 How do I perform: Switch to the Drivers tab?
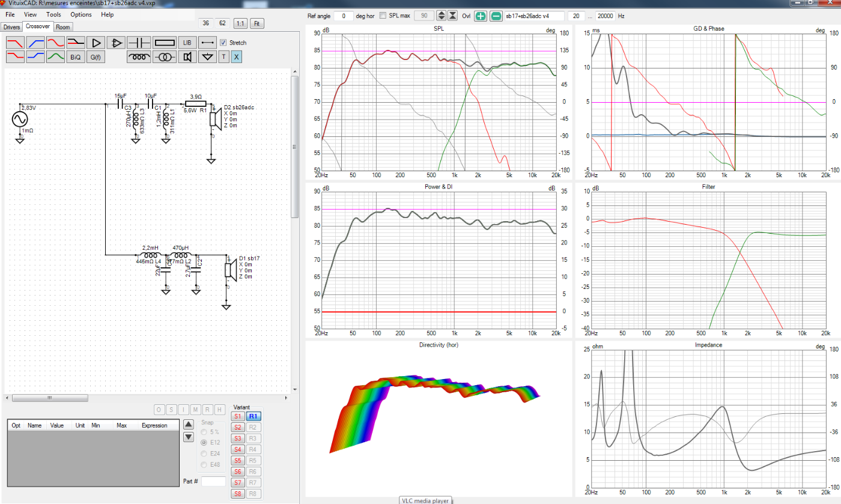click(x=11, y=27)
